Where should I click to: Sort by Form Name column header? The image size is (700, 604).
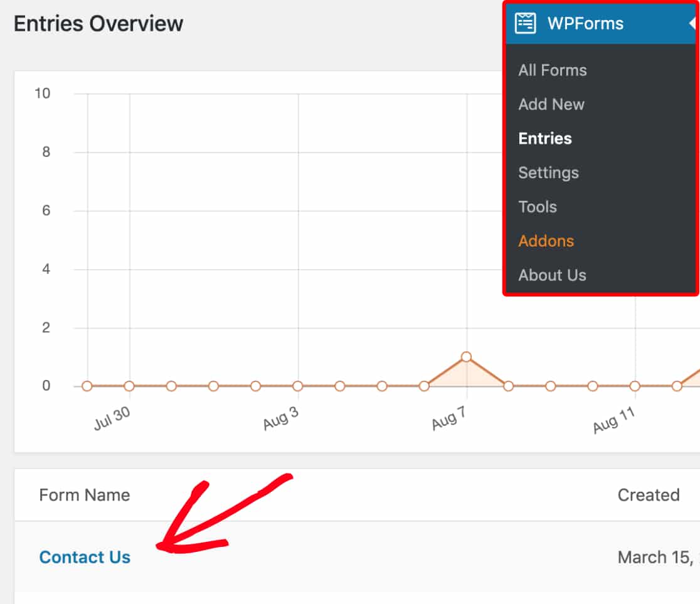(x=84, y=495)
